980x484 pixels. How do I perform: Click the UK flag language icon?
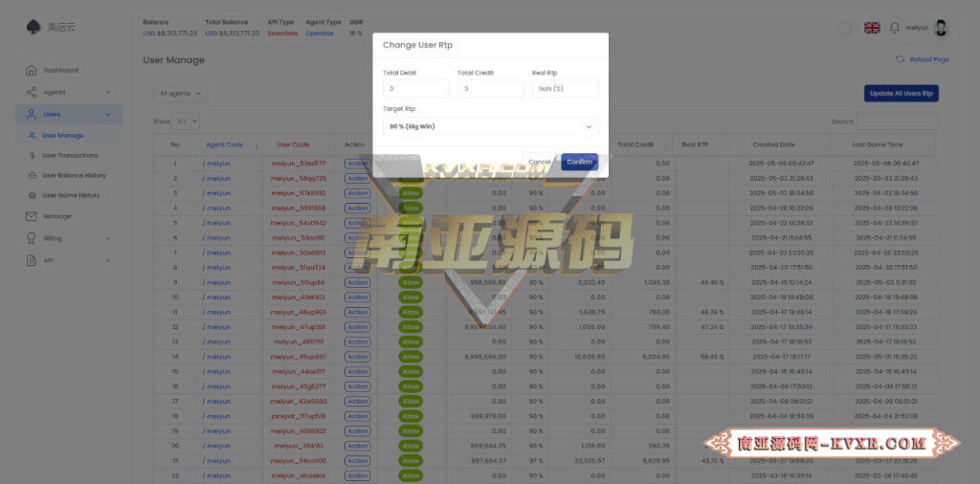click(x=872, y=28)
